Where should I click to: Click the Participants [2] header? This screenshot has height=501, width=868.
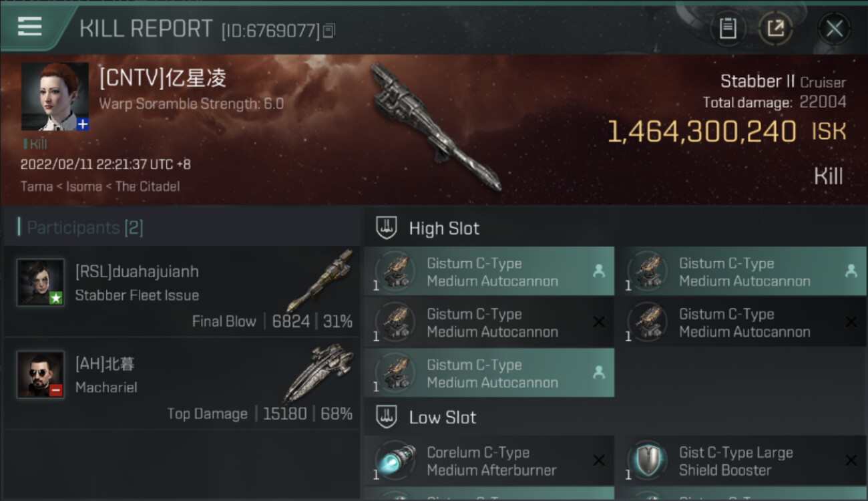[80, 228]
